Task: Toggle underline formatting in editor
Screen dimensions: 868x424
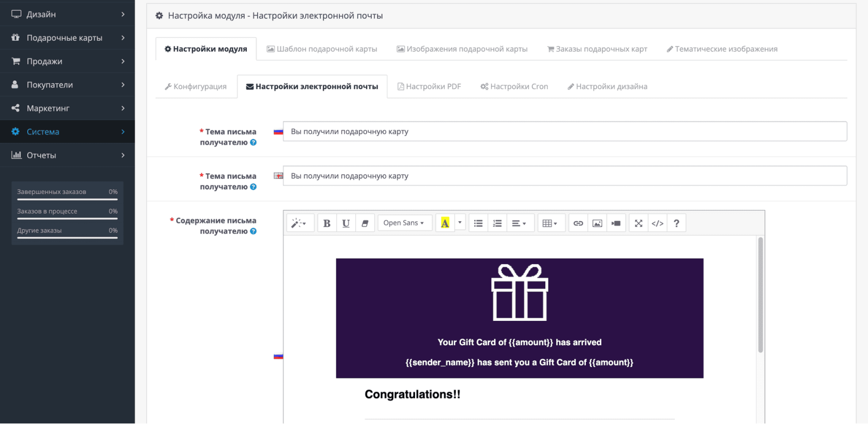Action: tap(346, 223)
